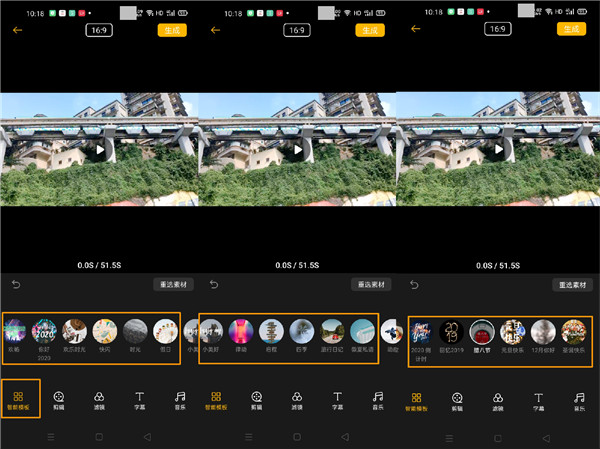Tap the yellow back arrow in right phone screen
The width and height of the screenshot is (600, 449).
[x=416, y=29]
